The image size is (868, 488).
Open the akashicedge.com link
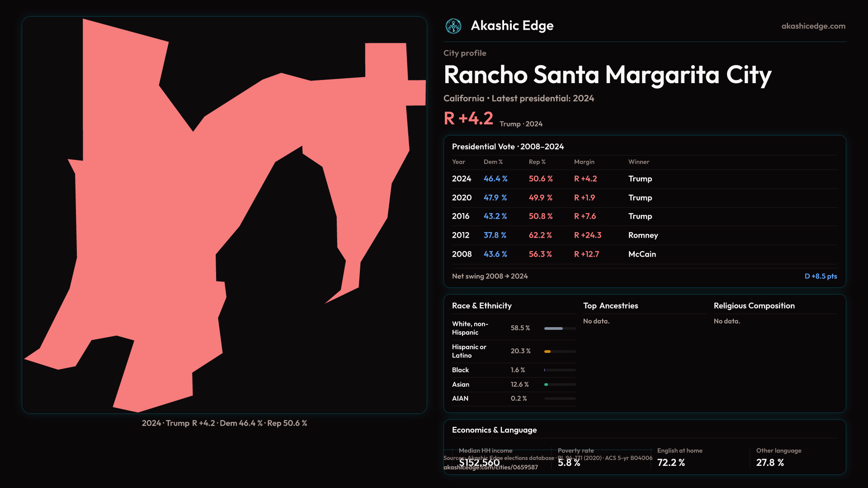pos(813,26)
